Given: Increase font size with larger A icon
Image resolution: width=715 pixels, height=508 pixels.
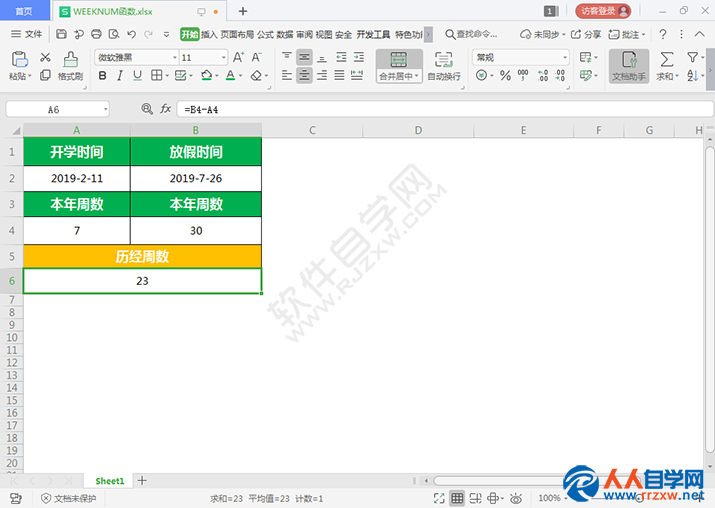Looking at the screenshot, I should pyautogui.click(x=238, y=57).
